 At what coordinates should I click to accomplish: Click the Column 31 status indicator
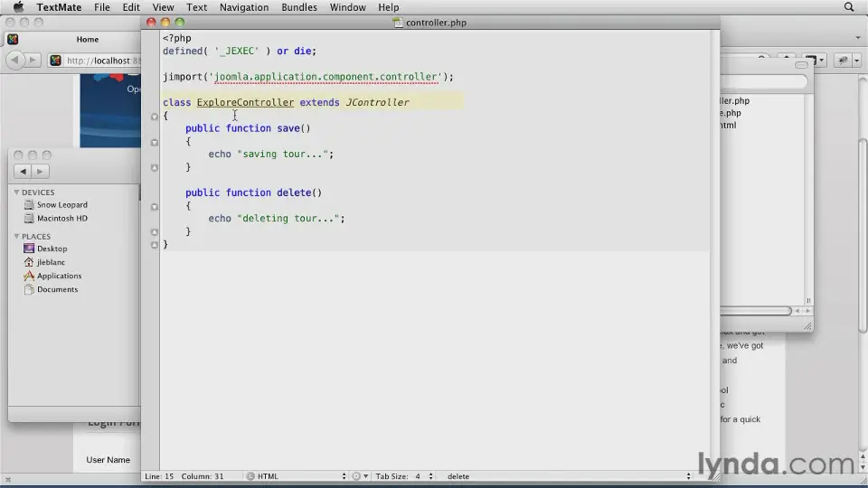coord(203,476)
